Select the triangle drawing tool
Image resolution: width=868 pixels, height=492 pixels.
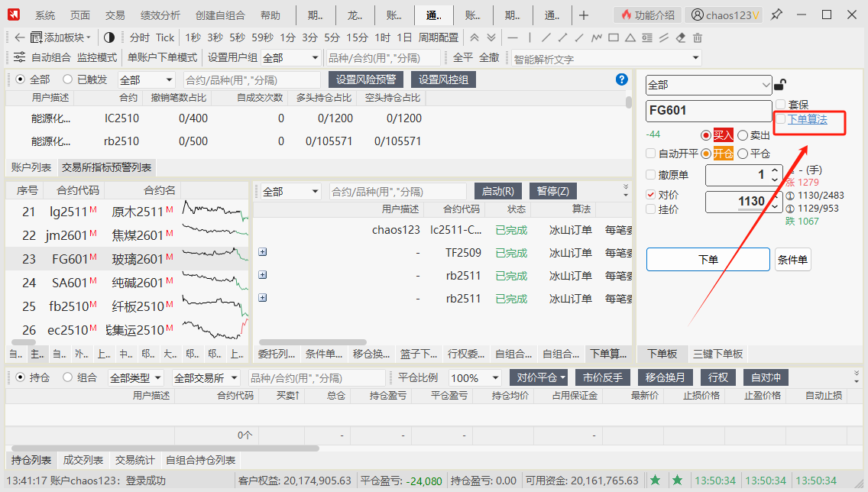(x=630, y=37)
